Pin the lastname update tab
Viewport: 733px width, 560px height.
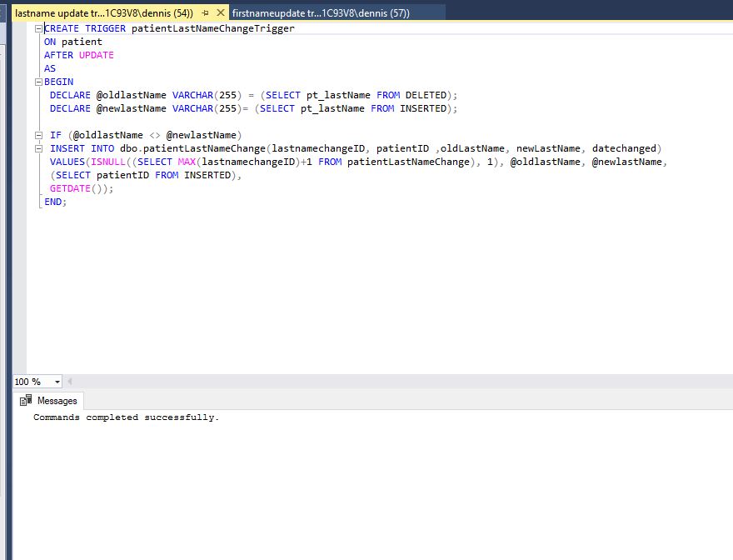coord(205,13)
